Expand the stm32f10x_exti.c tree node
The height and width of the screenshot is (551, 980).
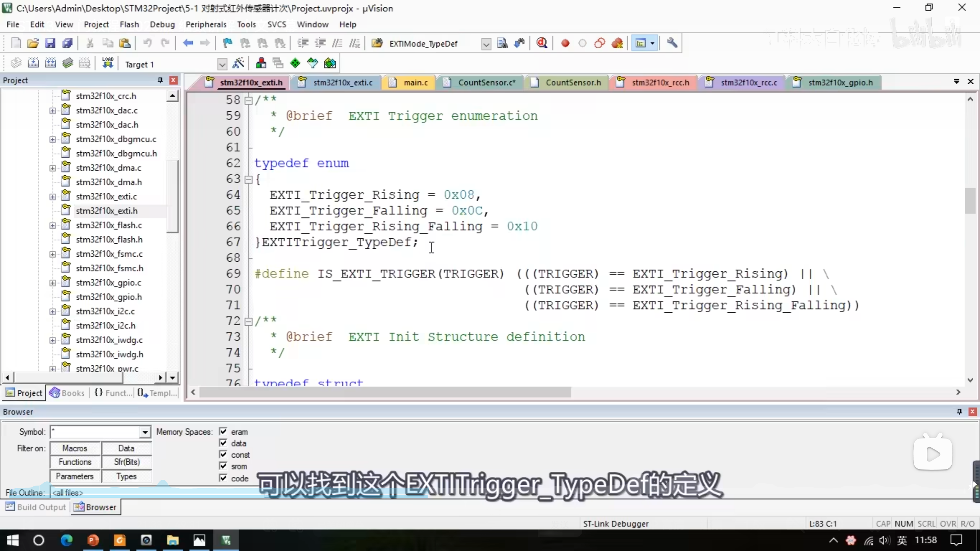(x=52, y=197)
